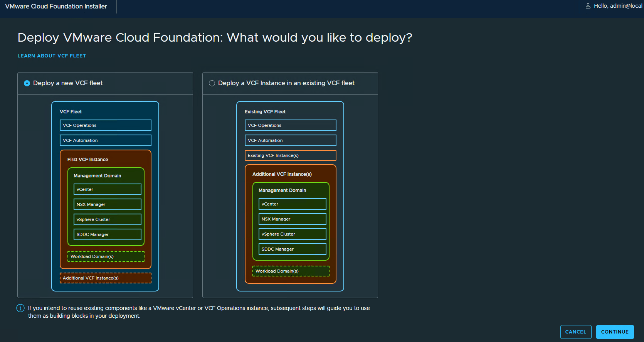
Task: Select VCF Automation box in Existing VCF Fleet
Action: click(291, 140)
